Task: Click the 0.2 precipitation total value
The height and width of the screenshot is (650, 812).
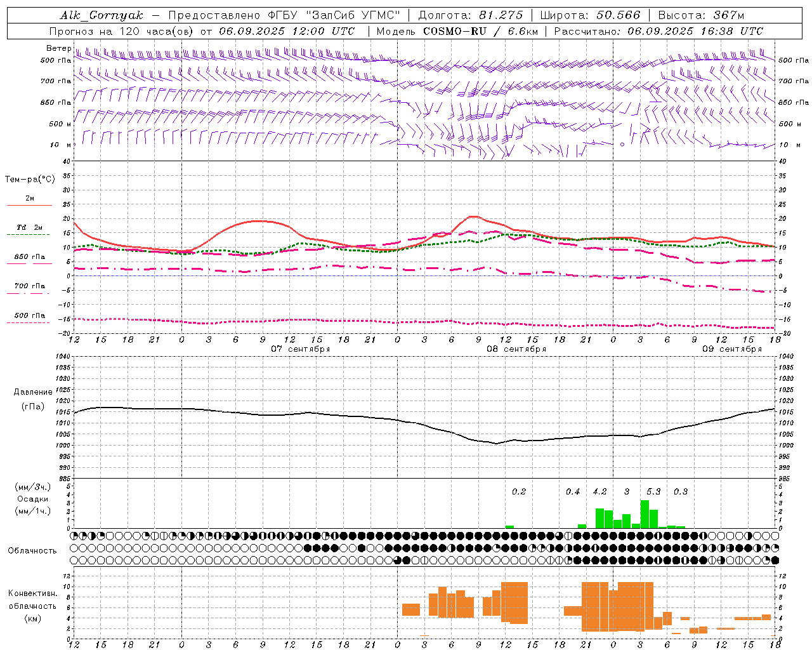Action: click(x=519, y=491)
